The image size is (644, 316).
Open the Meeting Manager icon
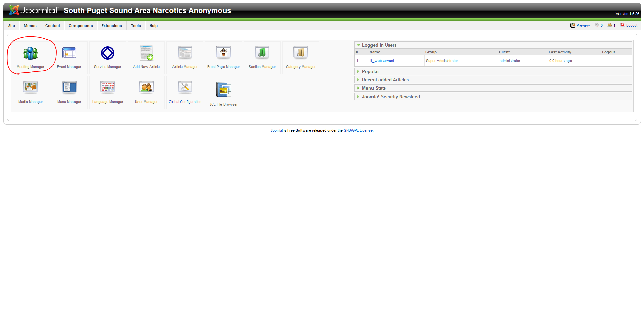pyautogui.click(x=31, y=53)
